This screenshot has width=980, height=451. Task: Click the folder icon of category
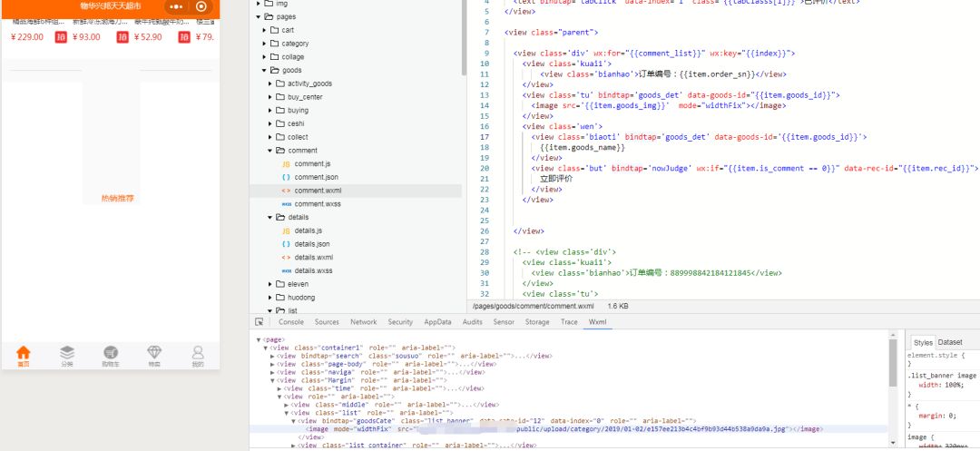click(274, 43)
